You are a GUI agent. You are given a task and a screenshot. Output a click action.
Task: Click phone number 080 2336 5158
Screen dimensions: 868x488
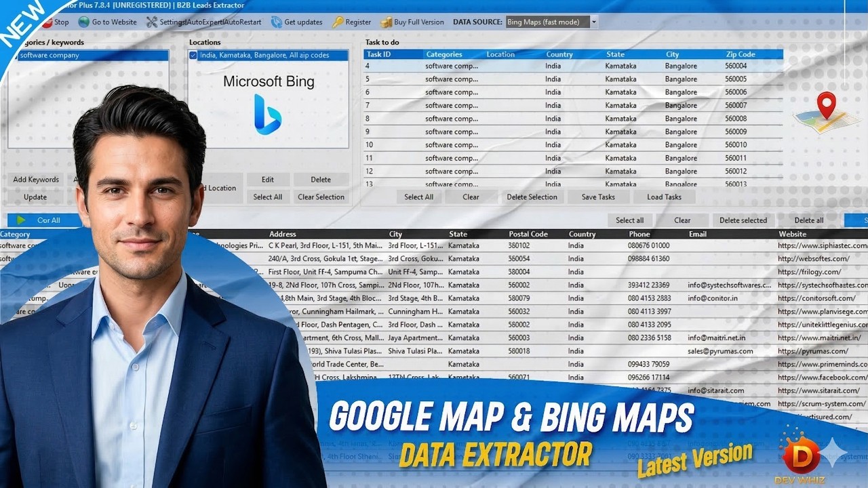tap(650, 338)
